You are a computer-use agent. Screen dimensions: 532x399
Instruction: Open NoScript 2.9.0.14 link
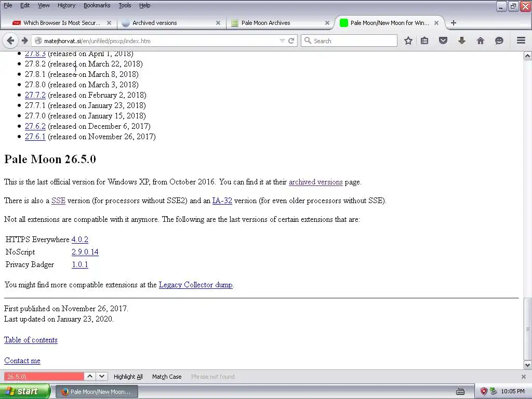pyautogui.click(x=85, y=252)
